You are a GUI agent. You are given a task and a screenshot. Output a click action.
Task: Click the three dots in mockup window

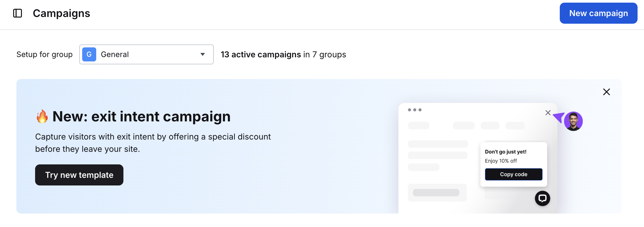tap(414, 110)
